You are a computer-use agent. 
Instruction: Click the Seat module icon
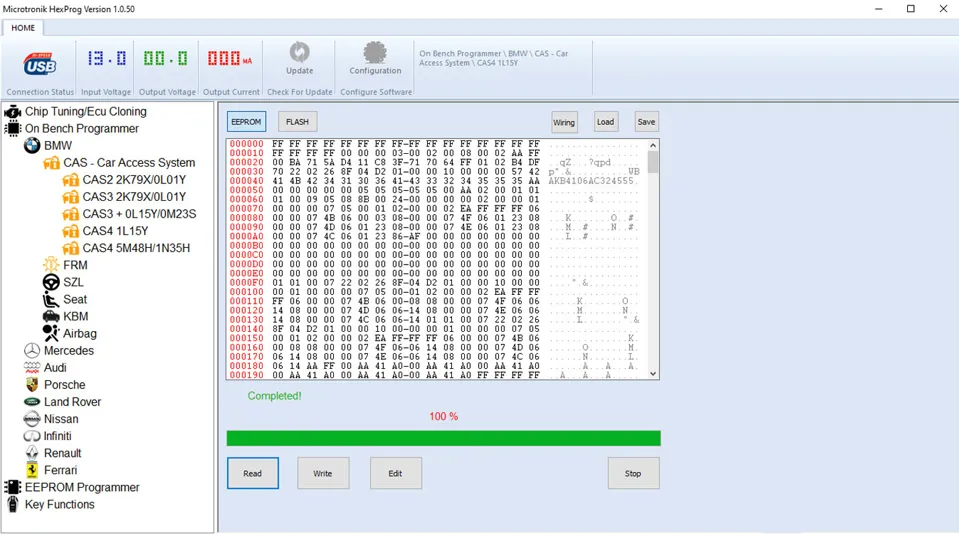pos(51,299)
